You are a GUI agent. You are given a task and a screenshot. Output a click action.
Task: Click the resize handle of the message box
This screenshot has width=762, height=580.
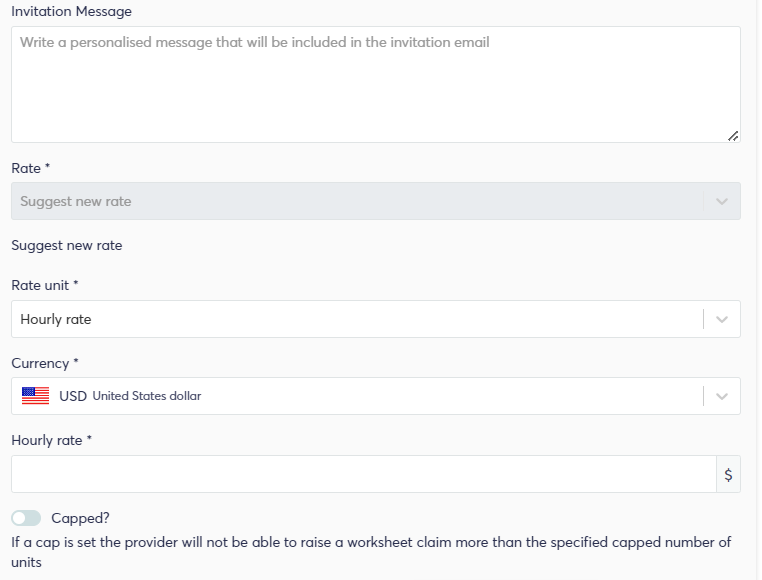[733, 136]
